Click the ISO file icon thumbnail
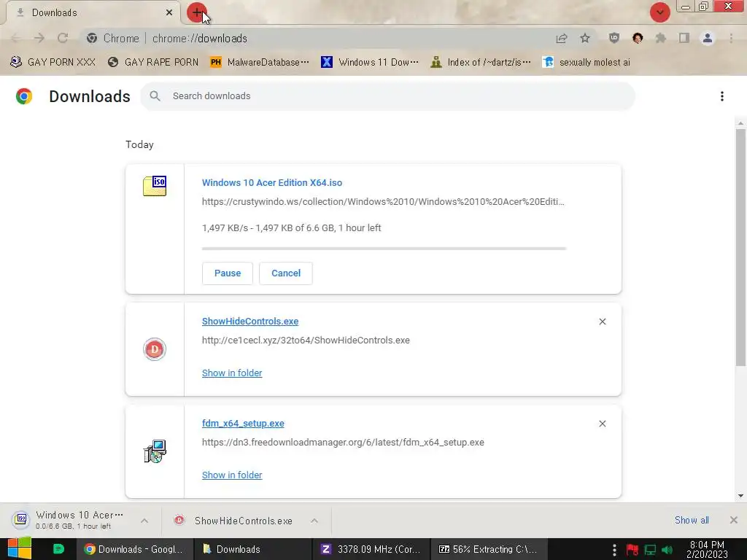 coord(155,186)
